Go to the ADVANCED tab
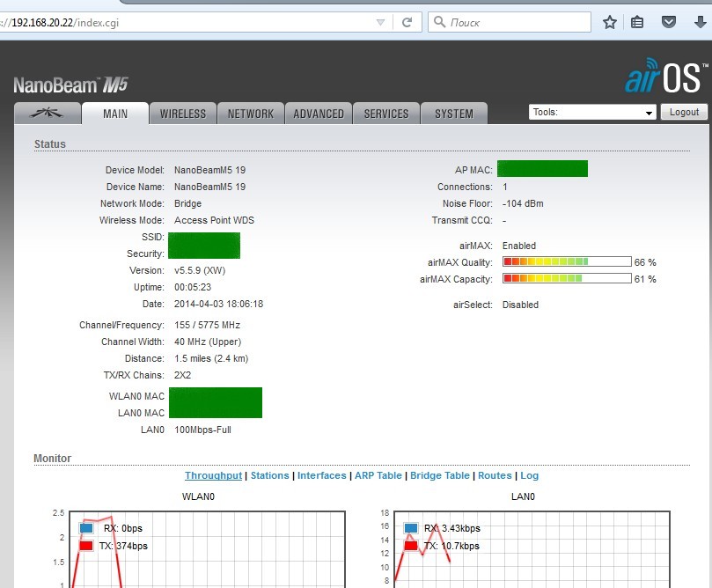 click(319, 114)
